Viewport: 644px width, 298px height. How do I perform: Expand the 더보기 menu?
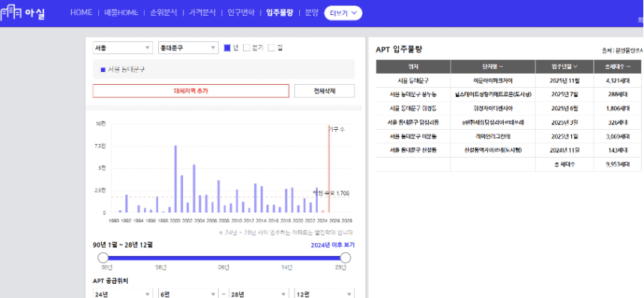(343, 13)
